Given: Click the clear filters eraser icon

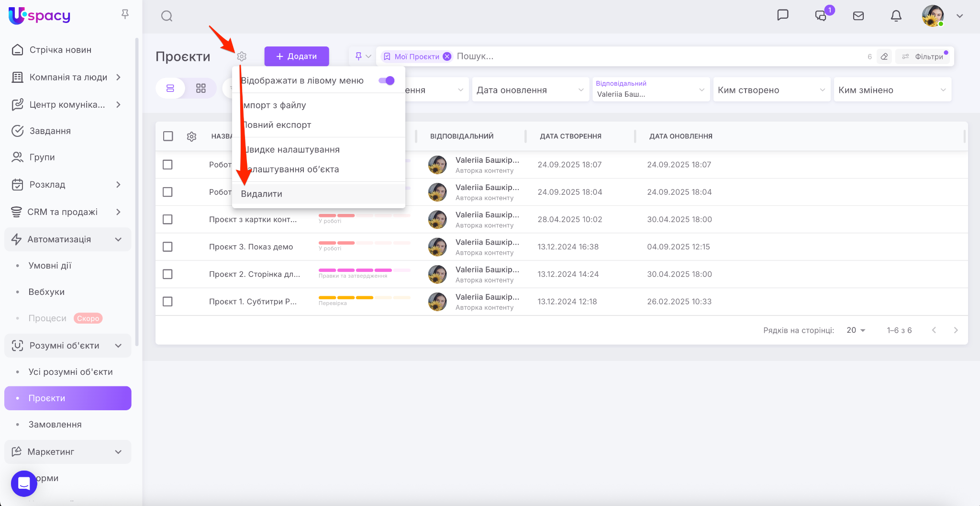Looking at the screenshot, I should coord(884,56).
